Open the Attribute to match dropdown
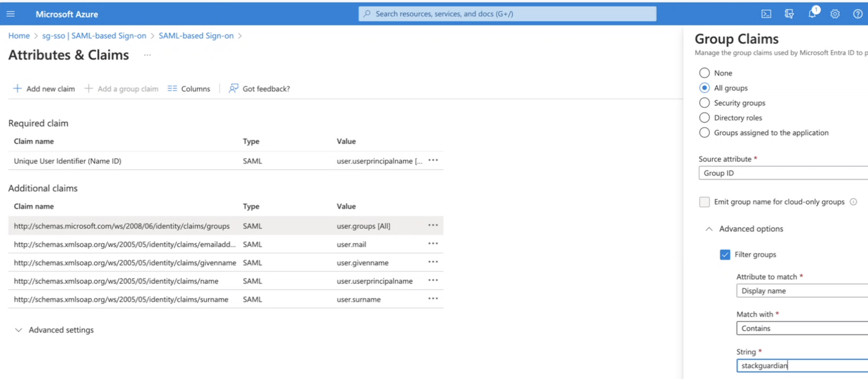The height and width of the screenshot is (379, 868). [x=802, y=291]
